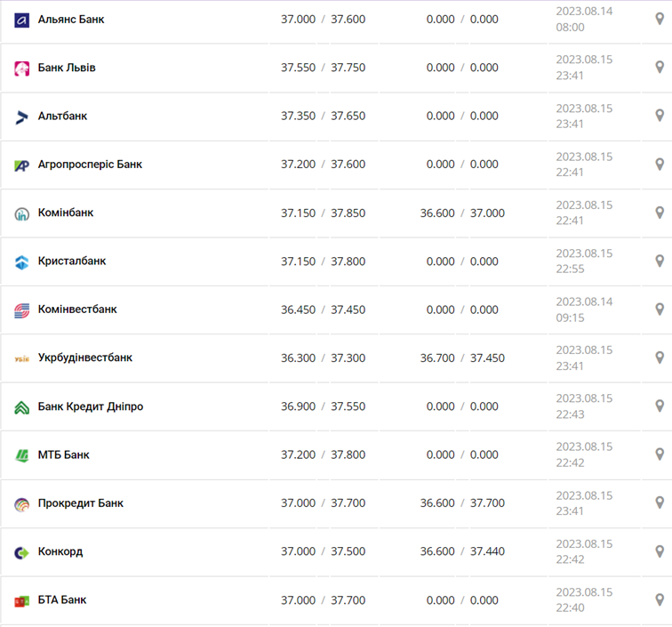Viewport: 672px width, 627px height.
Task: Open map pin for Конкорд row
Action: click(x=660, y=551)
